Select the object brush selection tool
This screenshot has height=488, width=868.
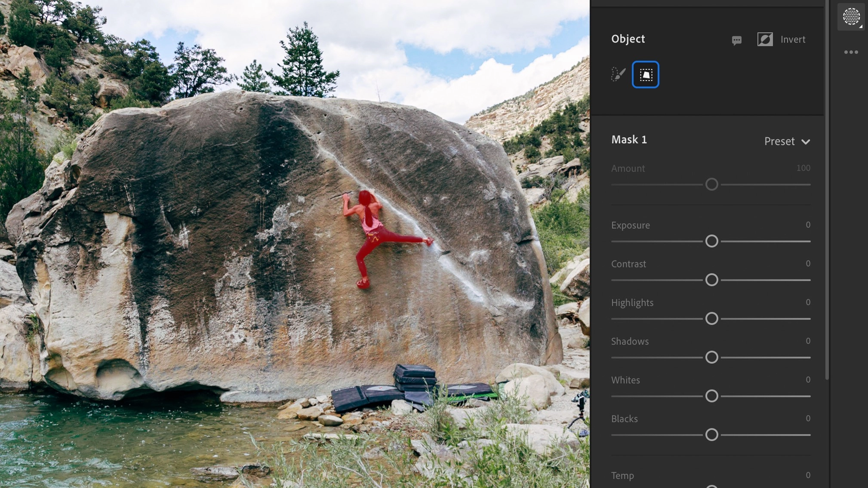pos(618,74)
